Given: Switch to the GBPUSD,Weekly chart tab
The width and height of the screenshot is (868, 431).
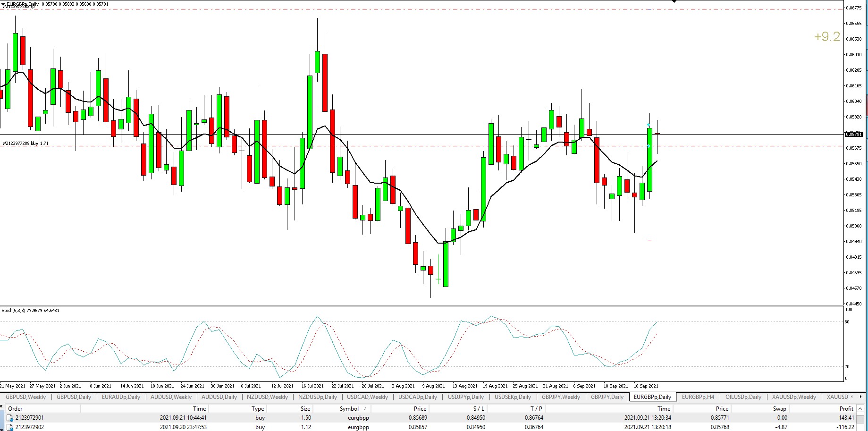Looking at the screenshot, I should click(x=25, y=397).
